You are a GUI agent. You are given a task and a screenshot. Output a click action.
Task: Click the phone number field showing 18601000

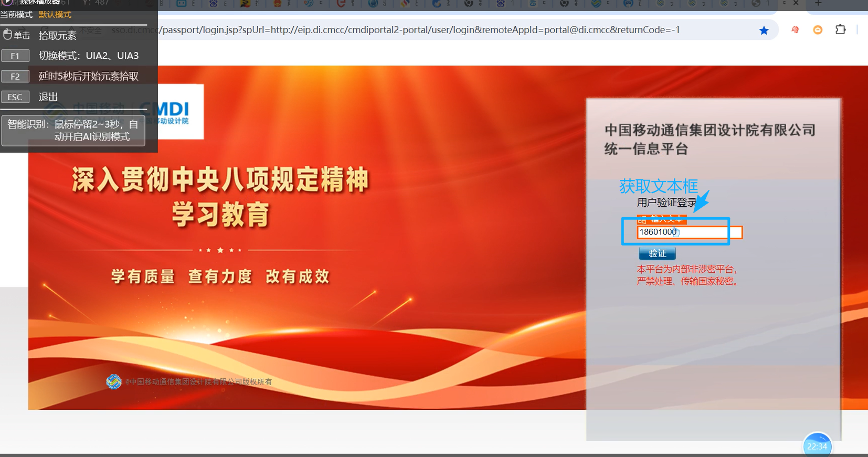pyautogui.click(x=690, y=232)
